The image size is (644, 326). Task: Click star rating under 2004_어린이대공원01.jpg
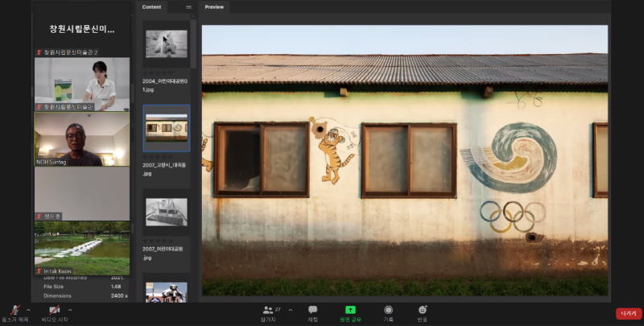click(158, 73)
